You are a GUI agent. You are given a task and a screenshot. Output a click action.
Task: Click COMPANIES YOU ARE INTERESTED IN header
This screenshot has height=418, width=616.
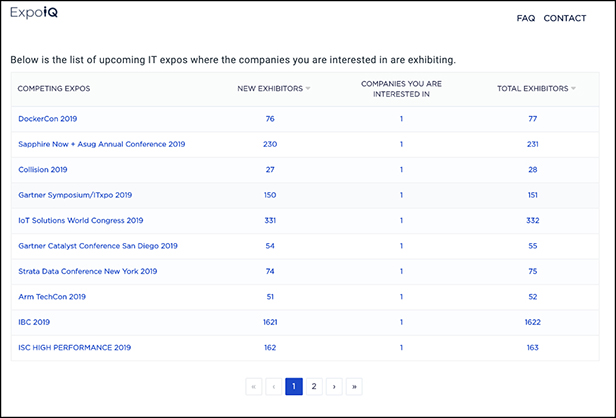pos(401,89)
